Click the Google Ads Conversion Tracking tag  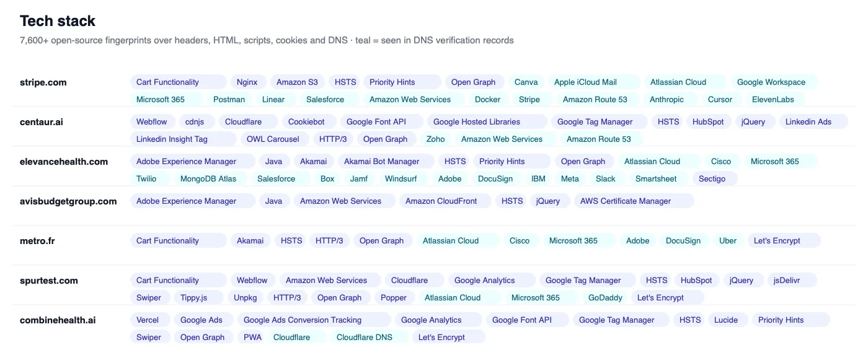[x=314, y=320]
